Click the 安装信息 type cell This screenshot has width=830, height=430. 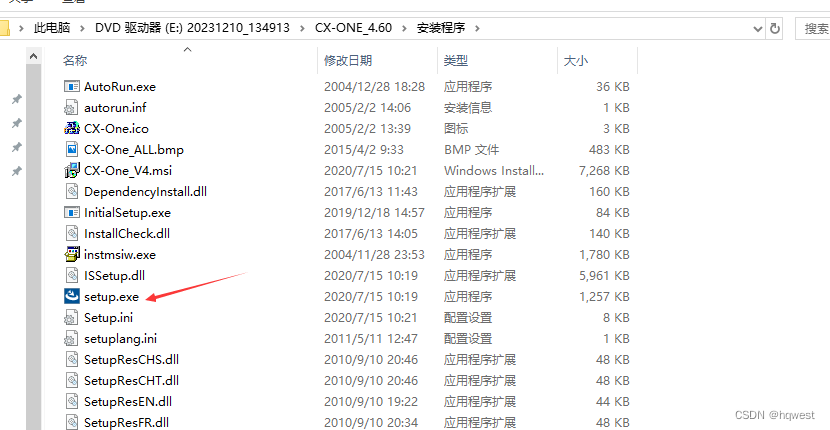coord(468,108)
